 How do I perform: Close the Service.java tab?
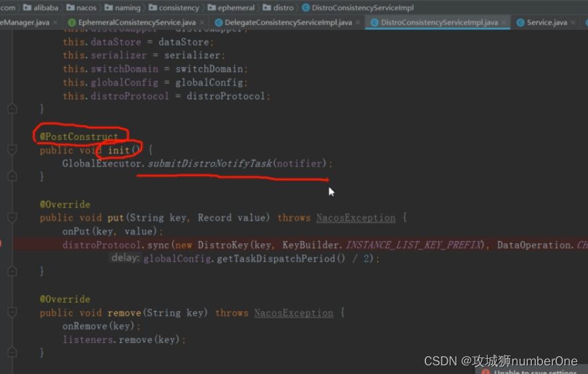tap(573, 22)
